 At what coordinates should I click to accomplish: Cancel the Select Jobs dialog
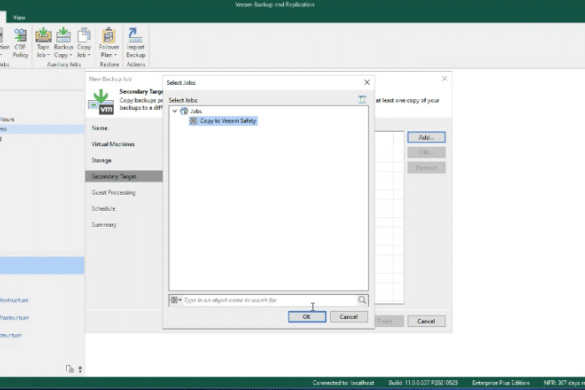click(x=348, y=317)
